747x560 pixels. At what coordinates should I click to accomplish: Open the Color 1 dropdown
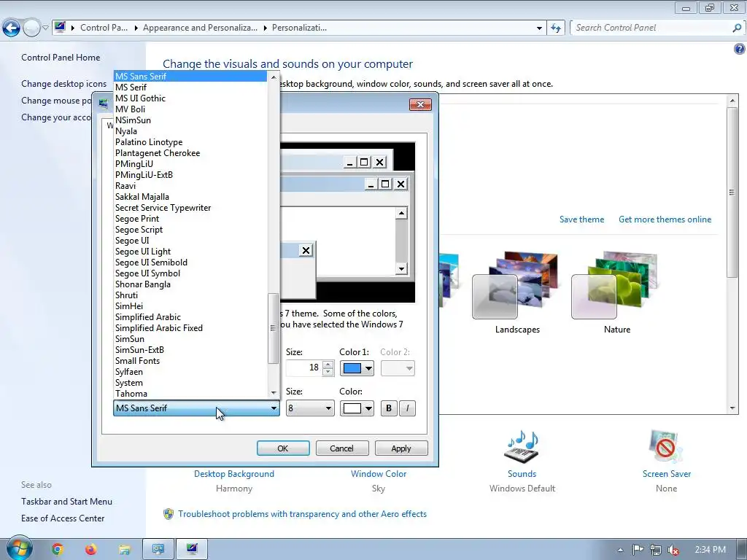pyautogui.click(x=356, y=368)
